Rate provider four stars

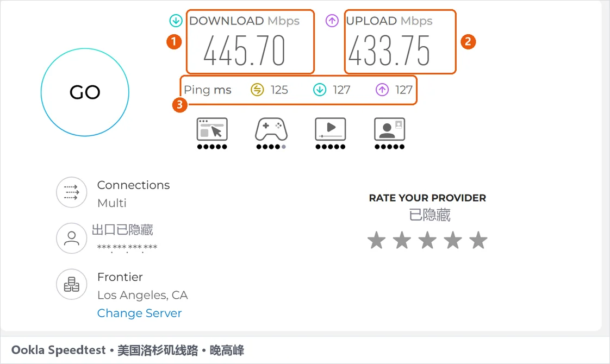453,240
